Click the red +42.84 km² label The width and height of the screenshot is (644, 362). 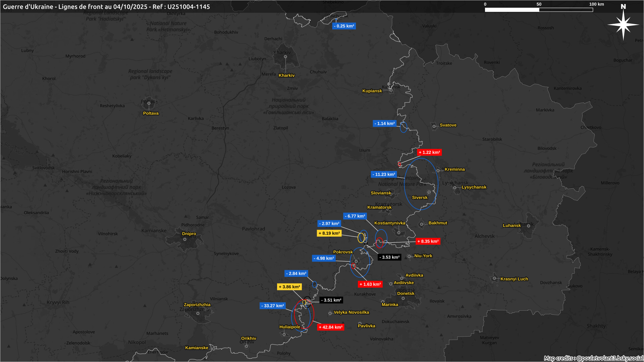(x=330, y=327)
